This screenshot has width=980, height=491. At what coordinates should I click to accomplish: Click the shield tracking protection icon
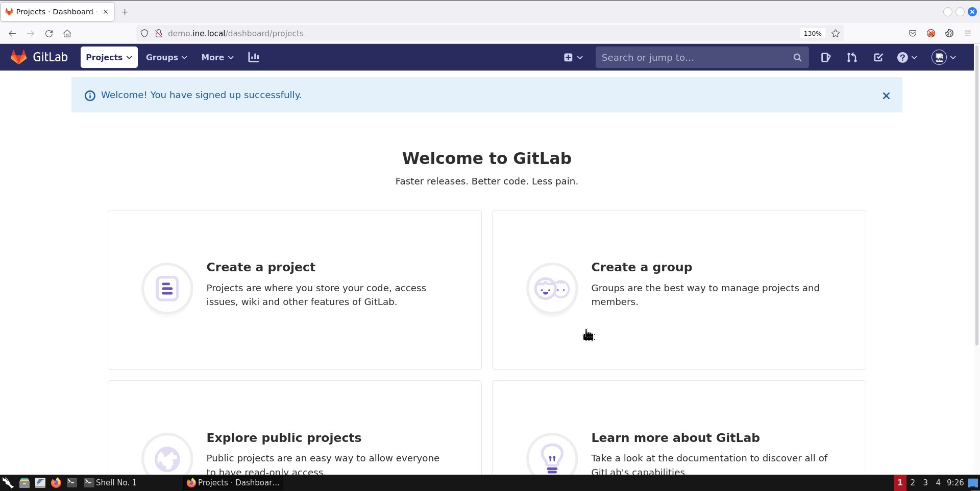coord(144,33)
